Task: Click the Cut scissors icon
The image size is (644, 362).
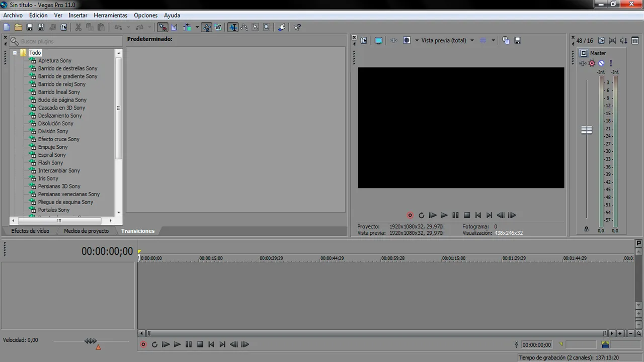Action: pos(78,27)
